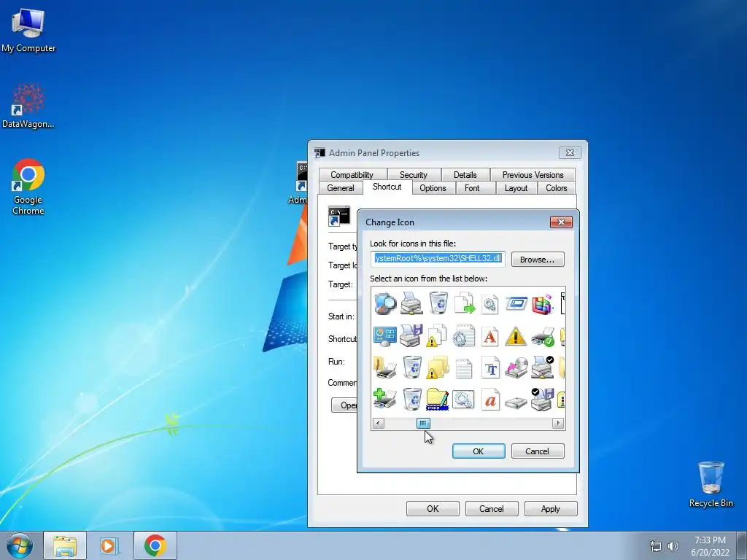Image resolution: width=747 pixels, height=560 pixels.
Task: Select Google Chrome desktop shortcut
Action: pos(28,187)
